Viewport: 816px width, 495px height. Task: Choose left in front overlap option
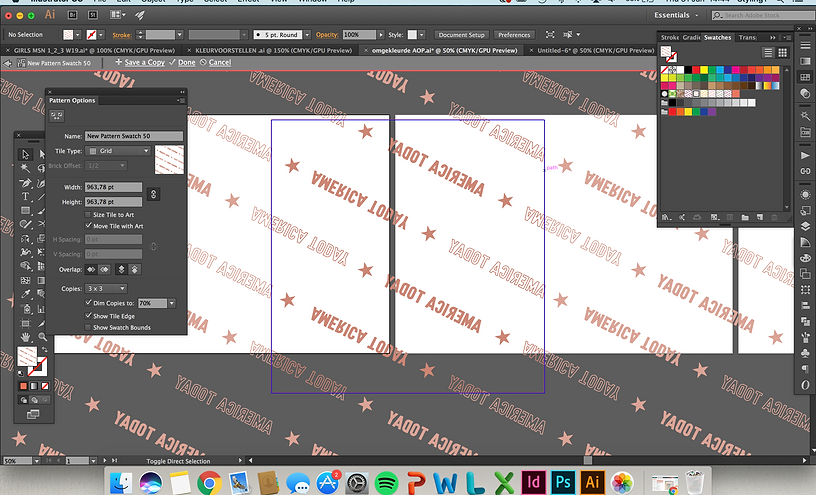click(x=91, y=269)
